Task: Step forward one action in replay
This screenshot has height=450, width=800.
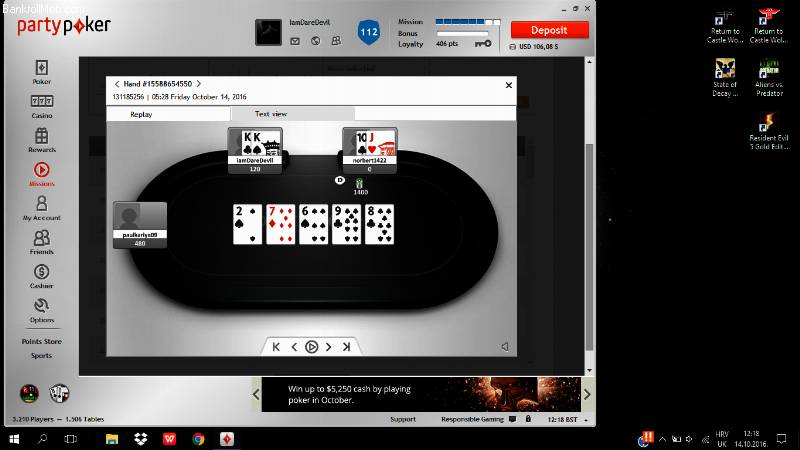Action: tap(329, 347)
